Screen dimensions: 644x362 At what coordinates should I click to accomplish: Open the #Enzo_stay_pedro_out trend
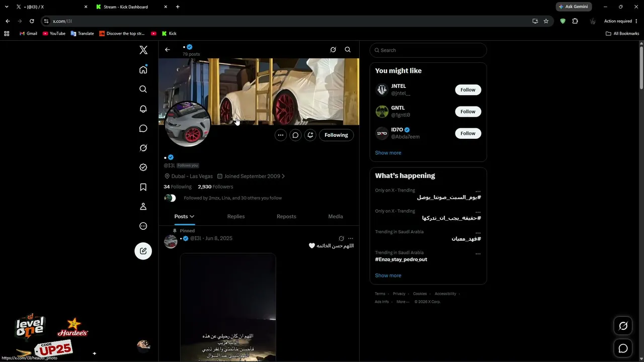(401, 259)
